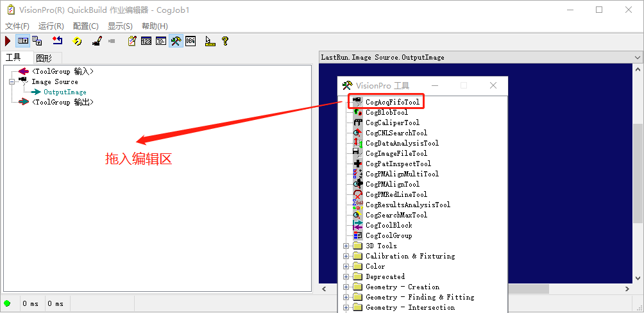Screen dimensions: 644x313
Task: Toggle the VisionPro tools hammer icon
Action: 176,41
